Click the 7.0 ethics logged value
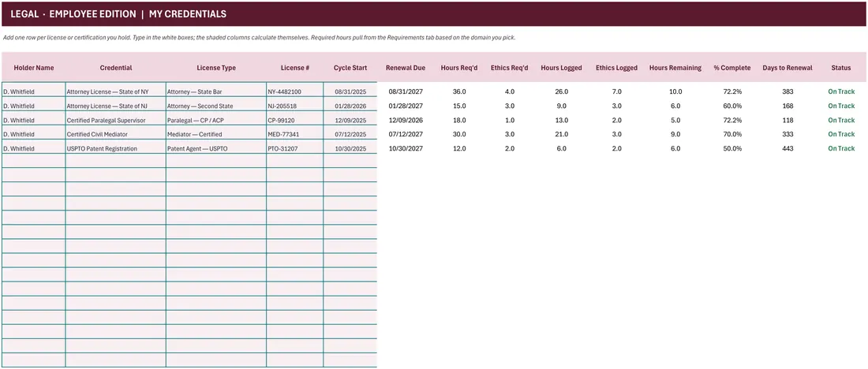Viewport: 868px width, 369px height. [617, 91]
